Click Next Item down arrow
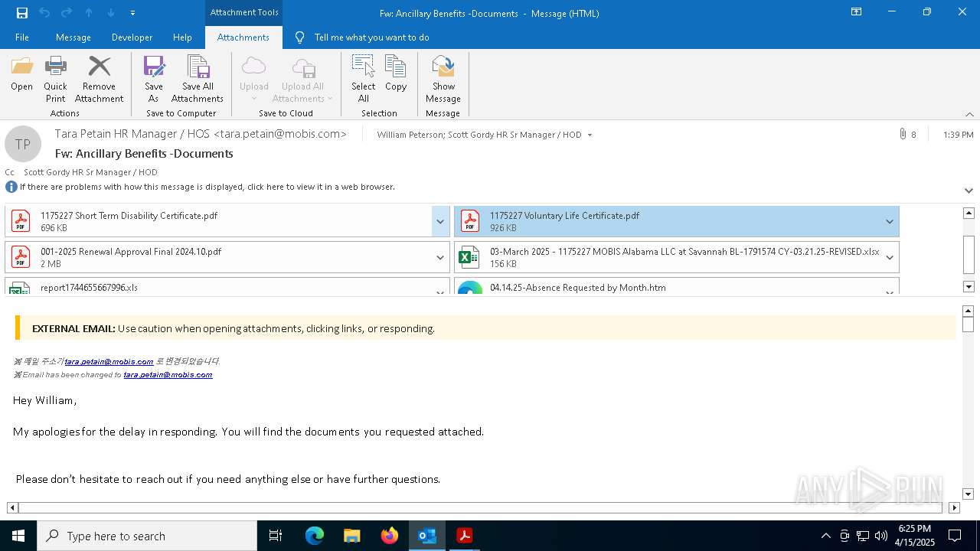 tap(111, 13)
